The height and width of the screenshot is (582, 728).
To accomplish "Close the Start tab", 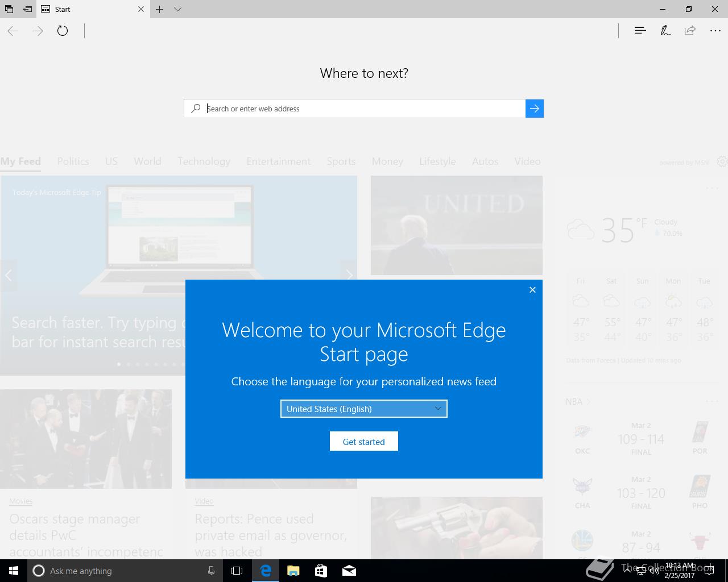I will click(141, 9).
